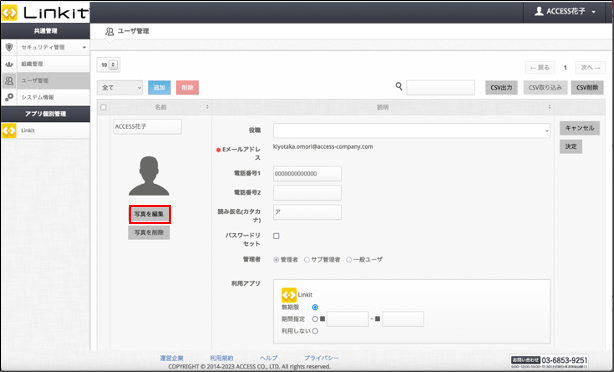Go to previous page with ←戻る
Image resolution: width=614 pixels, height=372 pixels.
click(540, 68)
